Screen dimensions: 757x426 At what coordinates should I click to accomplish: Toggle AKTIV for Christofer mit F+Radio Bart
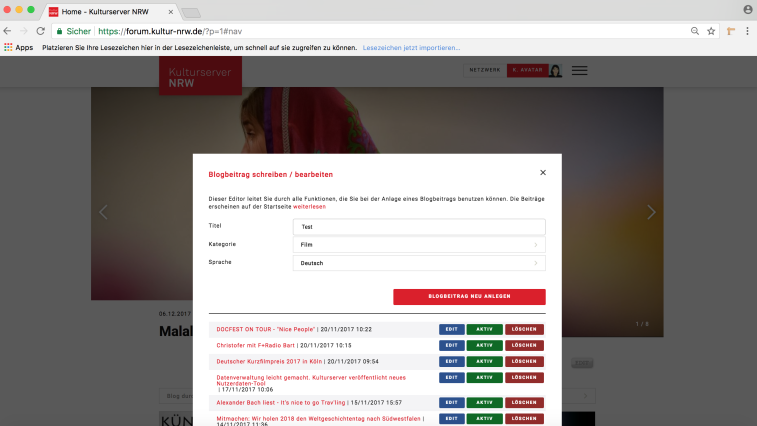(484, 345)
